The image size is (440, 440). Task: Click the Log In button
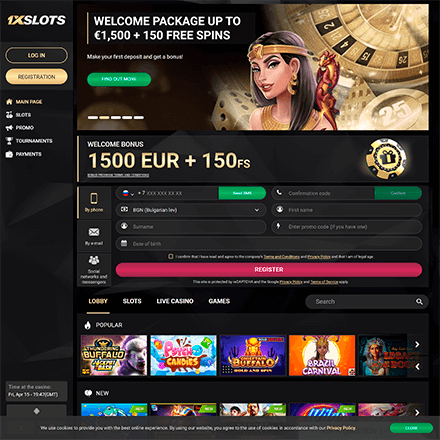pyautogui.click(x=37, y=55)
